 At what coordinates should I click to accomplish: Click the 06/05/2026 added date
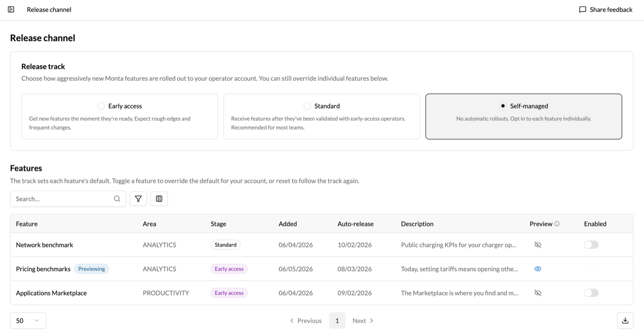coord(296,269)
